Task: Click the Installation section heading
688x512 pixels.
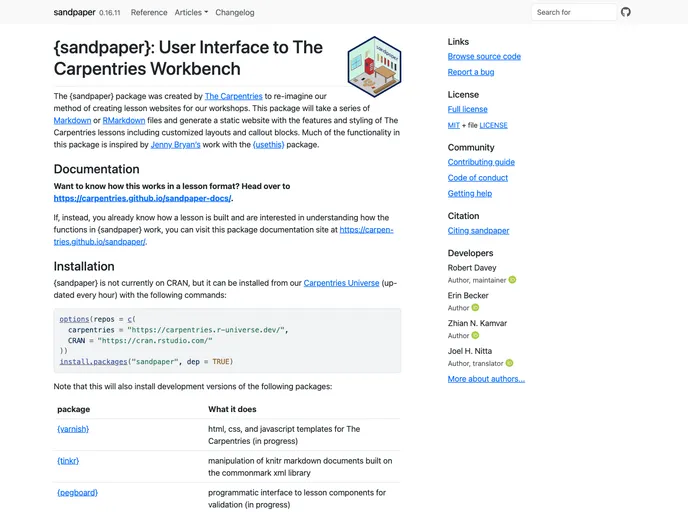Action: tap(84, 266)
